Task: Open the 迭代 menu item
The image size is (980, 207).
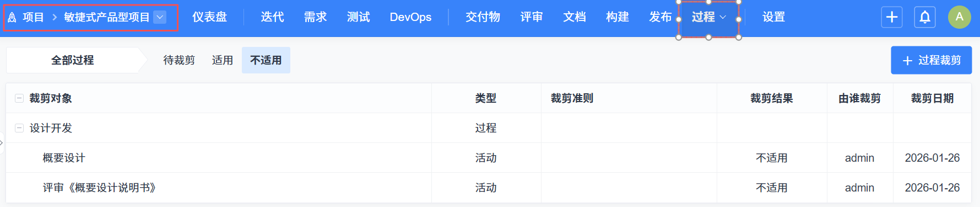Action: (272, 17)
